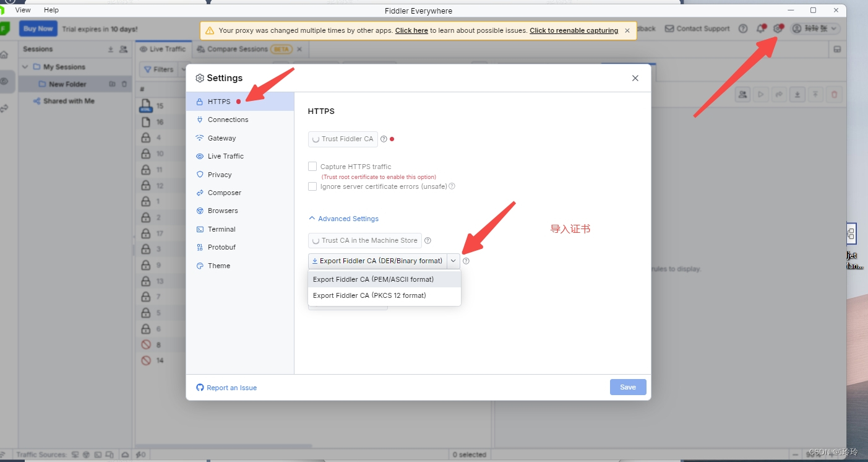Switch to the Live Traffic tab
868x462 pixels.
point(163,49)
